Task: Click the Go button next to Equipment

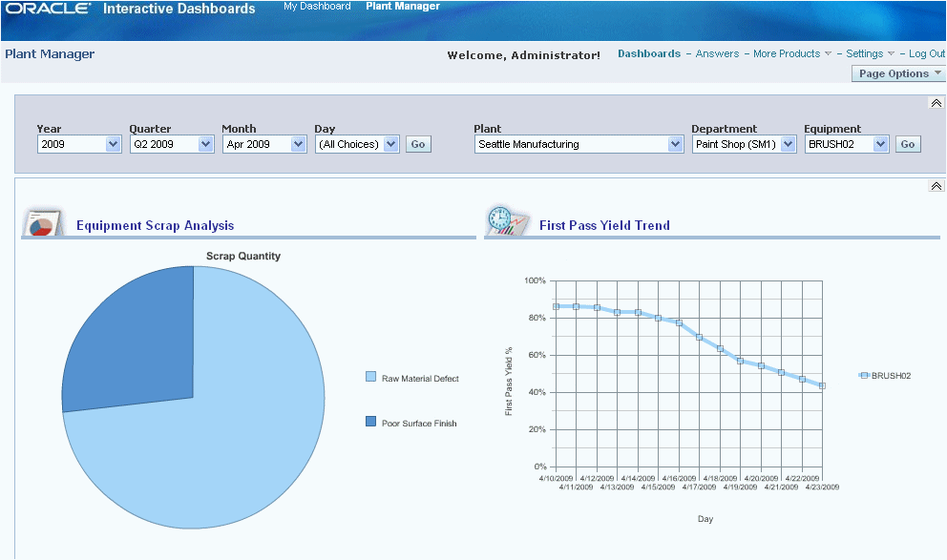Action: pyautogui.click(x=908, y=144)
